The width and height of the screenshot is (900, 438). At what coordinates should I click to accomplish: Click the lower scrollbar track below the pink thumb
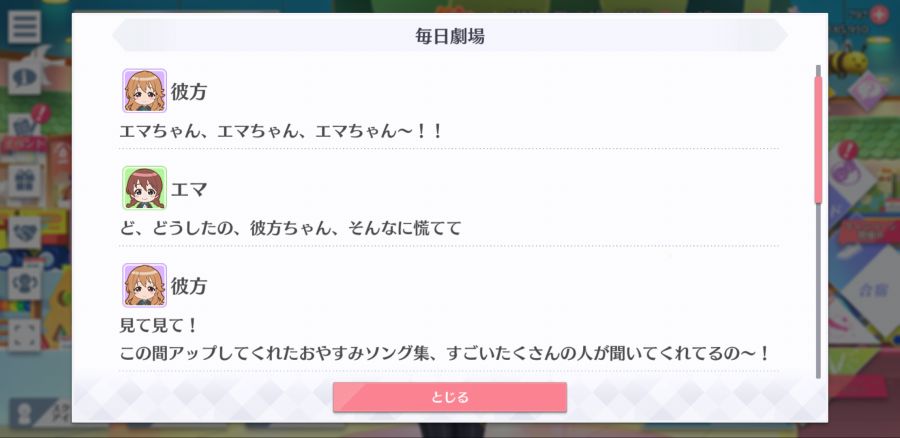pyautogui.click(x=818, y=291)
